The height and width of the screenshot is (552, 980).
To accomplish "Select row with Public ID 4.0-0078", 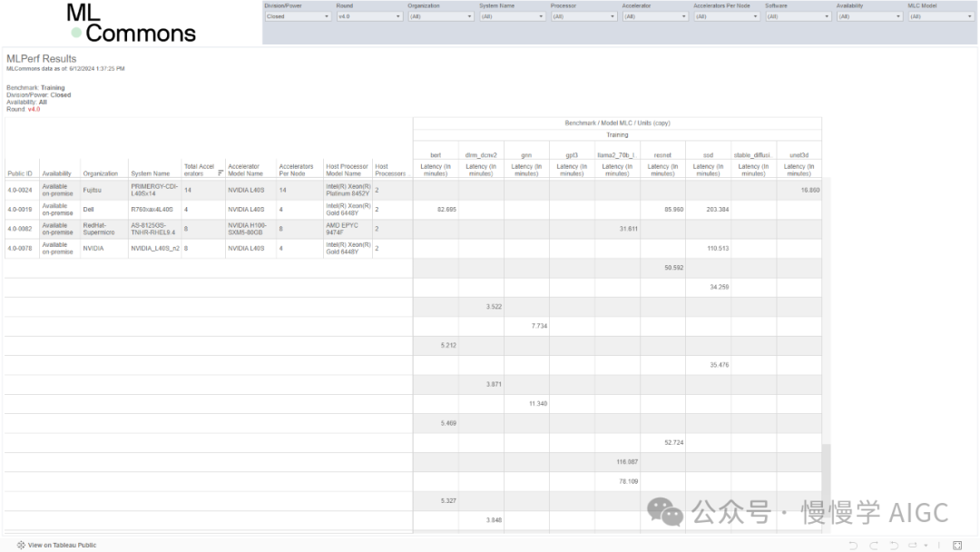I will click(19, 248).
